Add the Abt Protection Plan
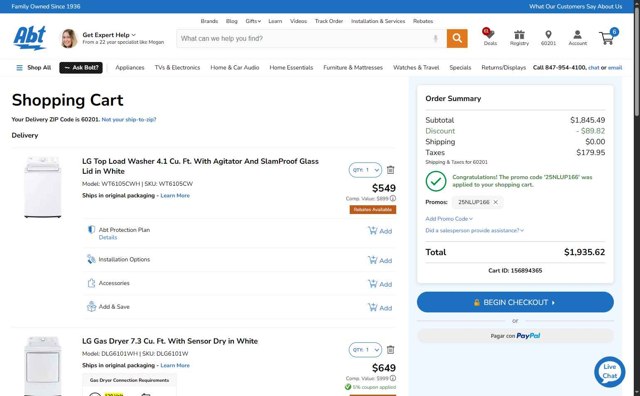This screenshot has height=396, width=640. (380, 231)
